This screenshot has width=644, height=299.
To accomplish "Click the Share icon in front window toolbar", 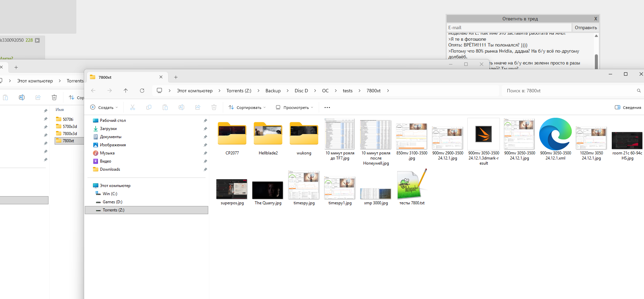I will point(198,108).
